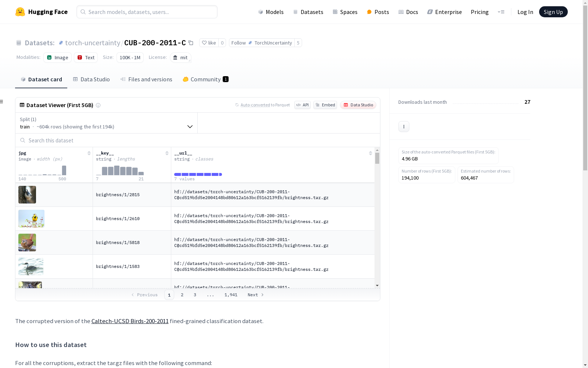Click the heart like button
Image resolution: width=588 pixels, height=368 pixels.
click(x=209, y=43)
